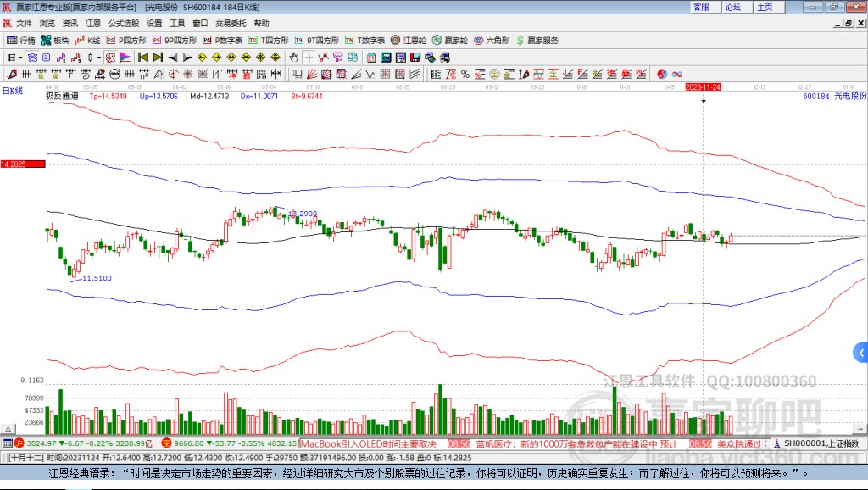This screenshot has width=868, height=490.
Task: Open the 板块 sector panel
Action: pyautogui.click(x=55, y=40)
